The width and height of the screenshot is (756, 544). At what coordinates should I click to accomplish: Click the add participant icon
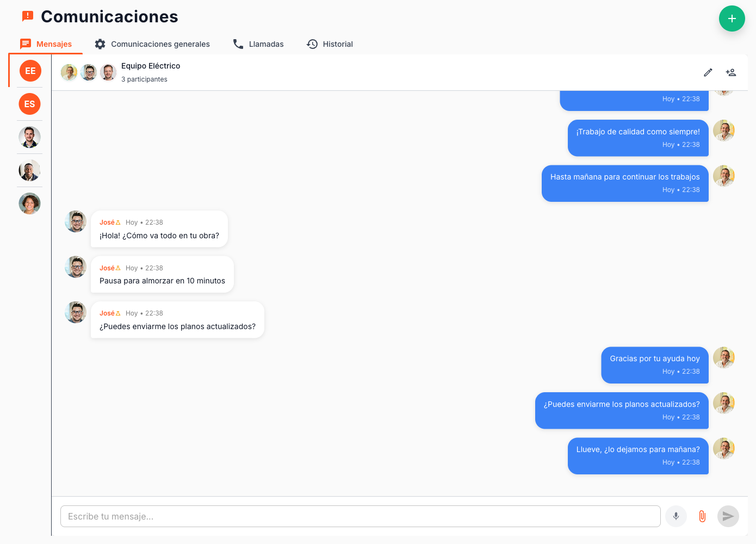point(730,72)
